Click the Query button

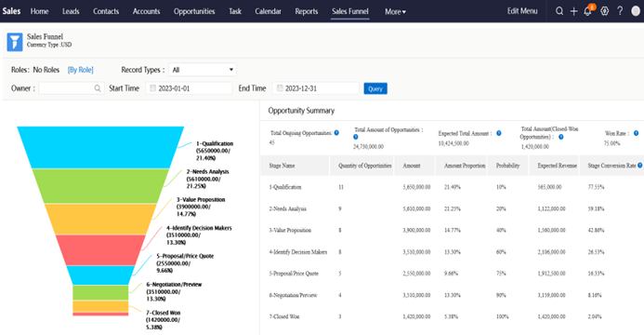coord(375,88)
